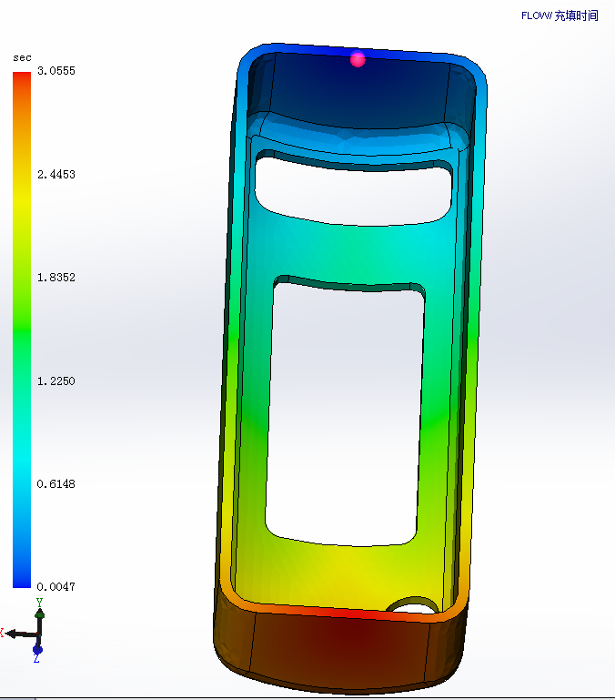Click the sec unit label above legend
Viewport: 615px width, 700px height.
pyautogui.click(x=22, y=57)
